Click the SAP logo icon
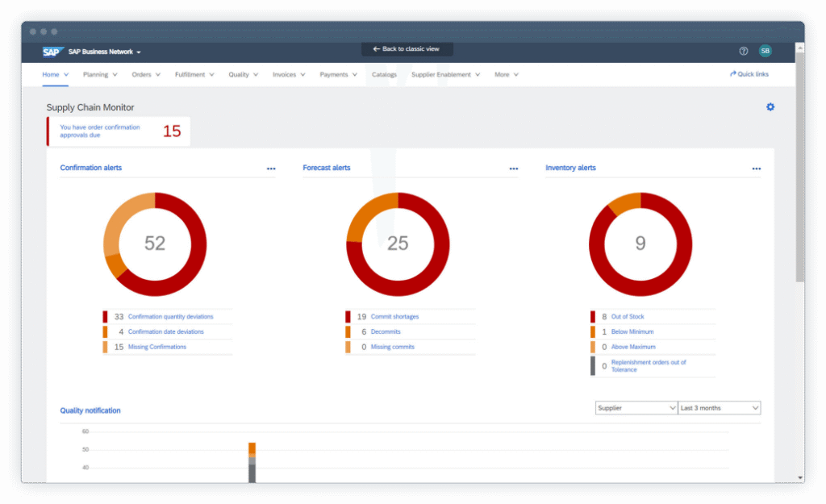Screen dimensions: 826x504 click(52, 52)
